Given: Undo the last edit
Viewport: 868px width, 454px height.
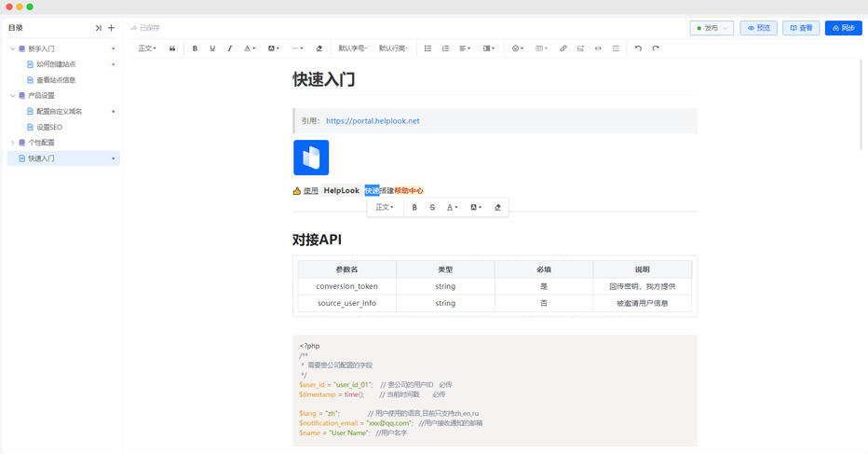Looking at the screenshot, I should click(x=638, y=48).
